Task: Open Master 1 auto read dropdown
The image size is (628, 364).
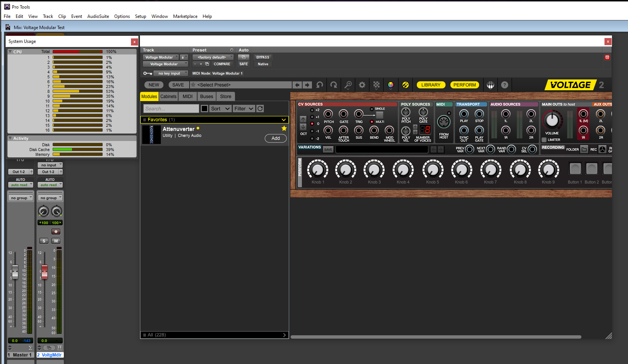Action: coord(21,185)
